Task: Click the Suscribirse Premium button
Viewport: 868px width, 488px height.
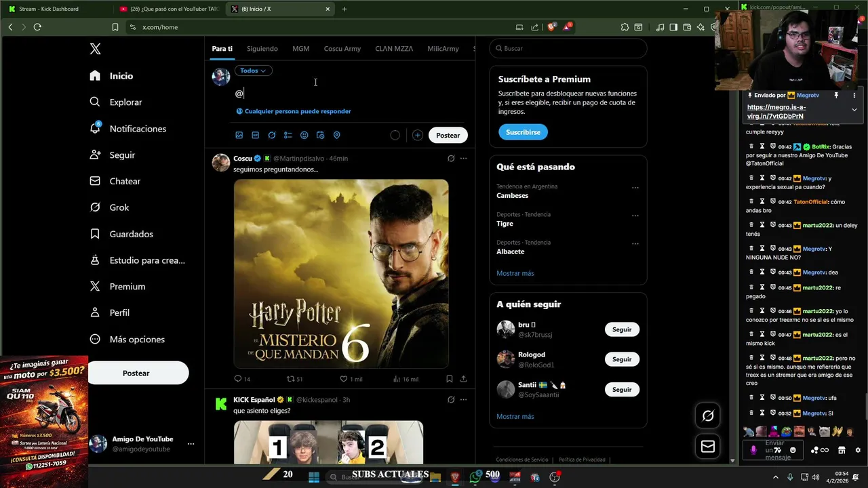Action: pos(524,132)
